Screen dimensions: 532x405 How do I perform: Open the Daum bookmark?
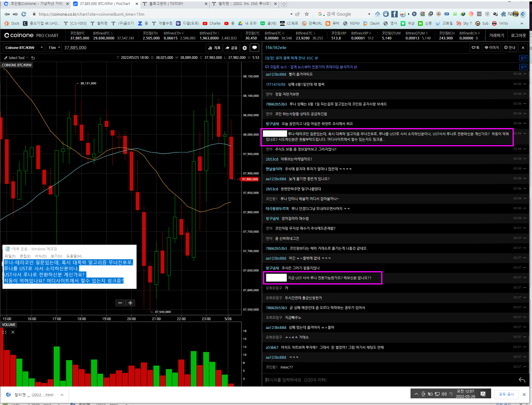coord(371,23)
